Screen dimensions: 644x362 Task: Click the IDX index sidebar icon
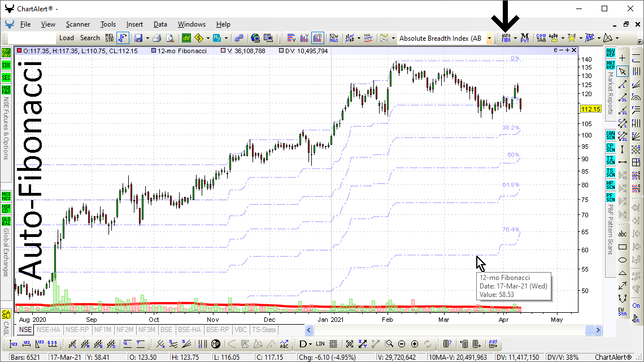pos(6,65)
